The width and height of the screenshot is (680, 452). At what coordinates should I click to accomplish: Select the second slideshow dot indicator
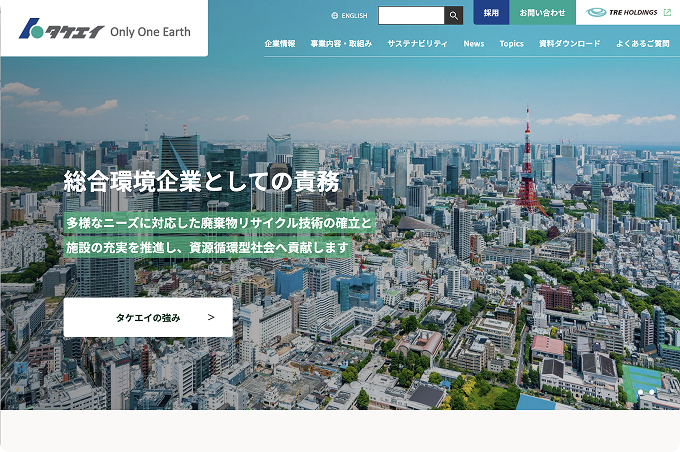pos(651,392)
